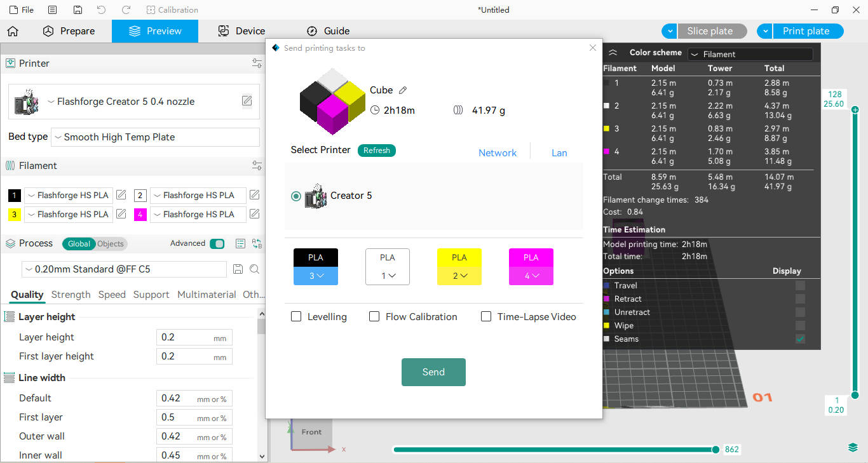Click the magenta filament 4 color swatch
868x463 pixels.
[140, 215]
